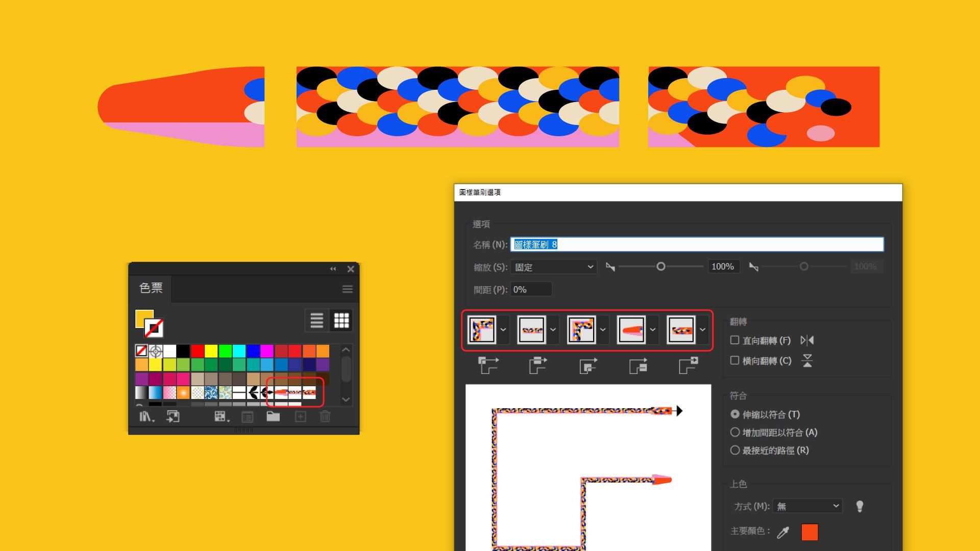Click the 100% scale slider handle
Image resolution: width=980 pixels, height=551 pixels.
(660, 266)
